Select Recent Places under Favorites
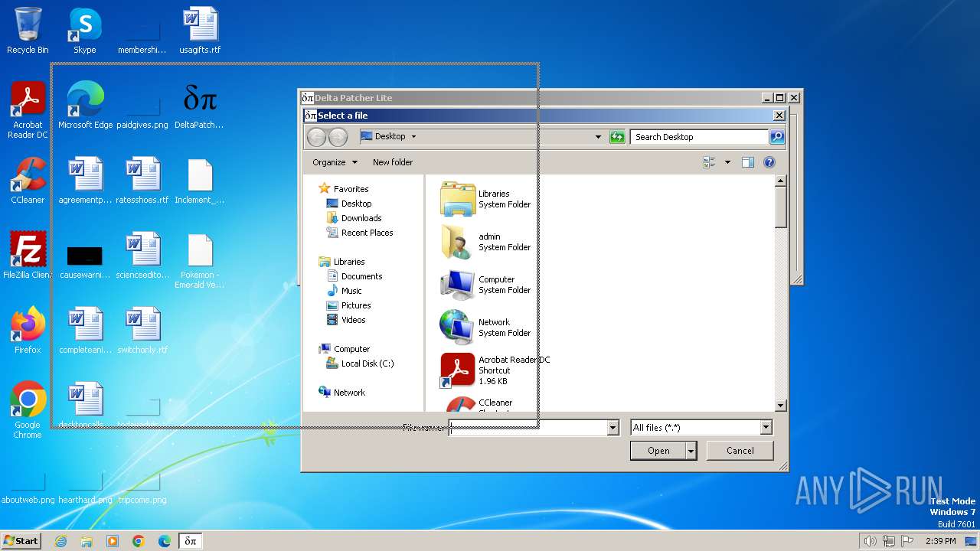Image resolution: width=980 pixels, height=551 pixels. pyautogui.click(x=360, y=233)
